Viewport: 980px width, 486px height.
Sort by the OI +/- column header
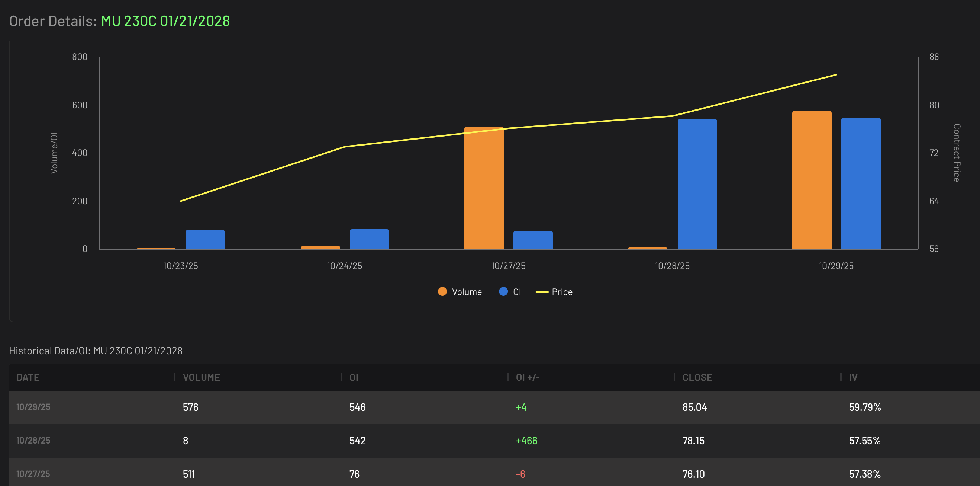(x=528, y=377)
